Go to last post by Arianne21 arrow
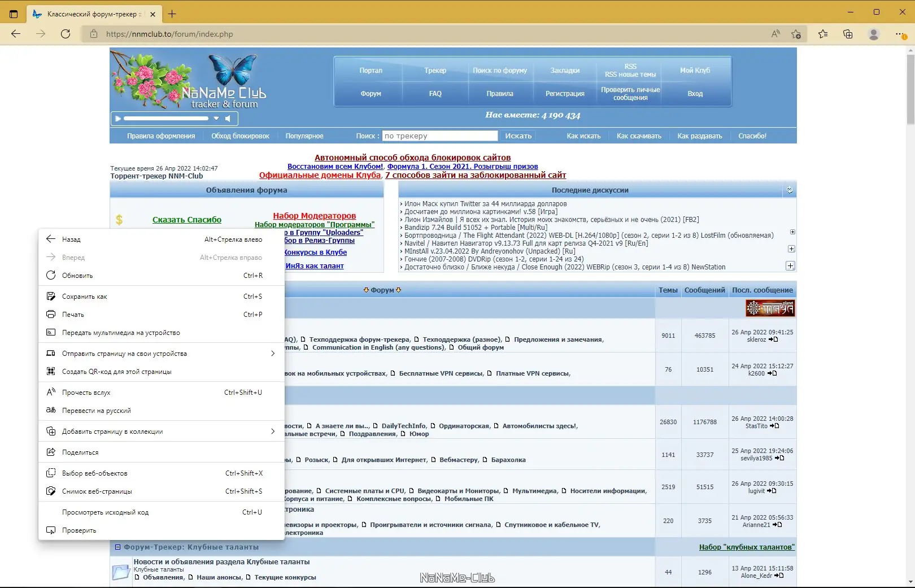 [777, 525]
